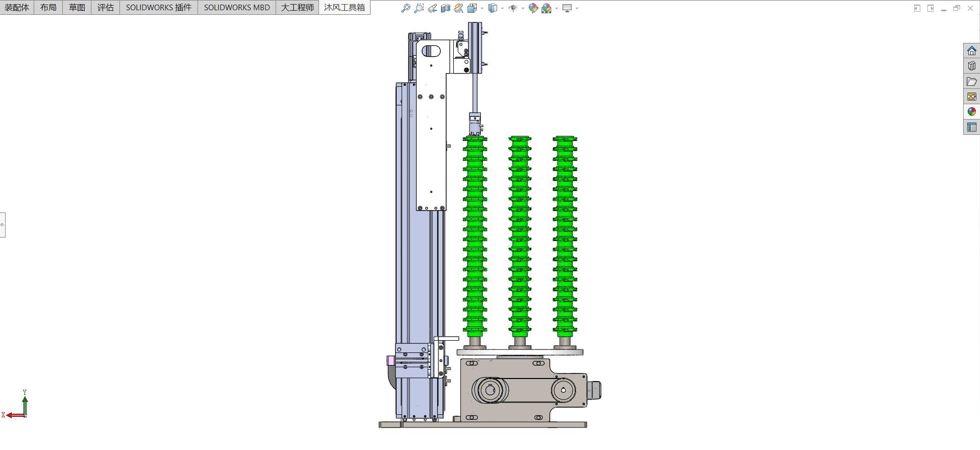
Task: Select the white plate with oval slot
Action: pyautogui.click(x=431, y=153)
